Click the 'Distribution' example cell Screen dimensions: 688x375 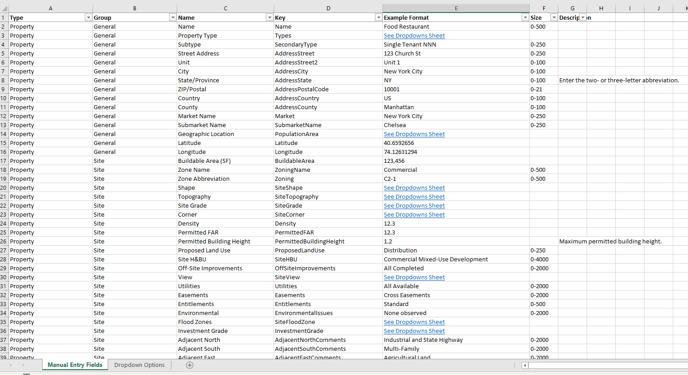click(x=456, y=250)
